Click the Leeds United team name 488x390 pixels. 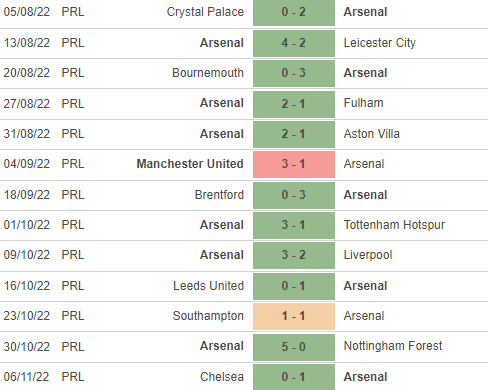pyautogui.click(x=208, y=286)
